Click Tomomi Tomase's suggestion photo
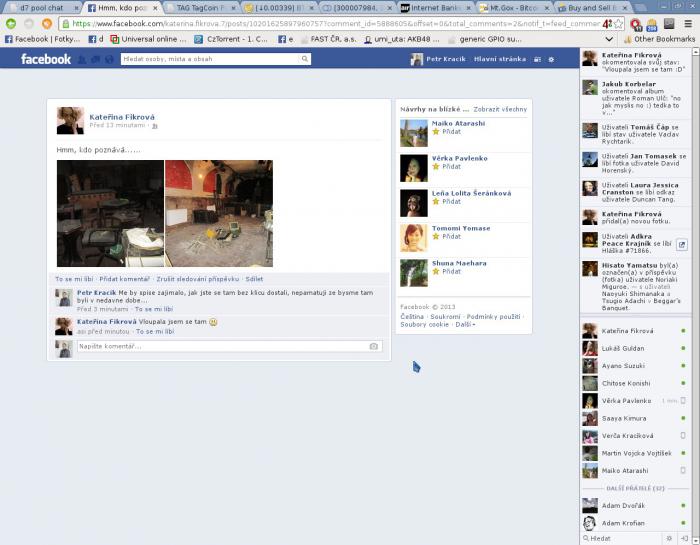Image resolution: width=700 pixels, height=545 pixels. (x=414, y=238)
